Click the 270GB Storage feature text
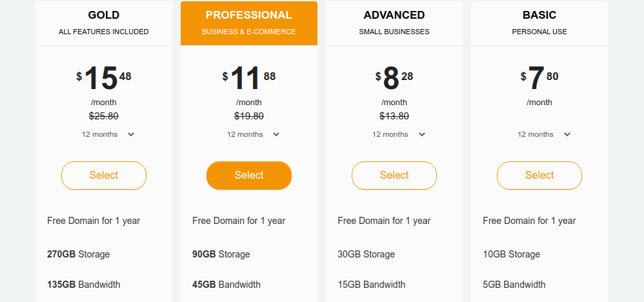The width and height of the screenshot is (644, 302). [79, 254]
